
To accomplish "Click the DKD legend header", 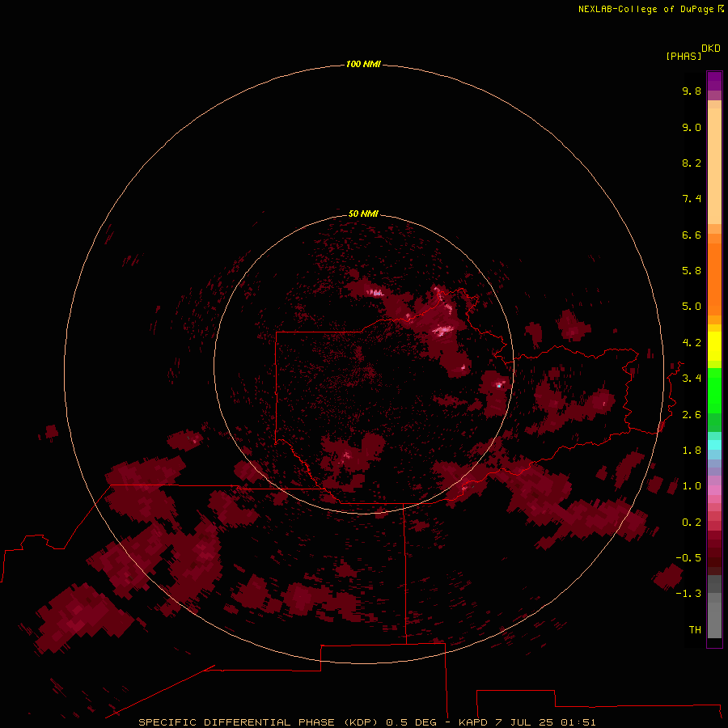I will (x=711, y=49).
